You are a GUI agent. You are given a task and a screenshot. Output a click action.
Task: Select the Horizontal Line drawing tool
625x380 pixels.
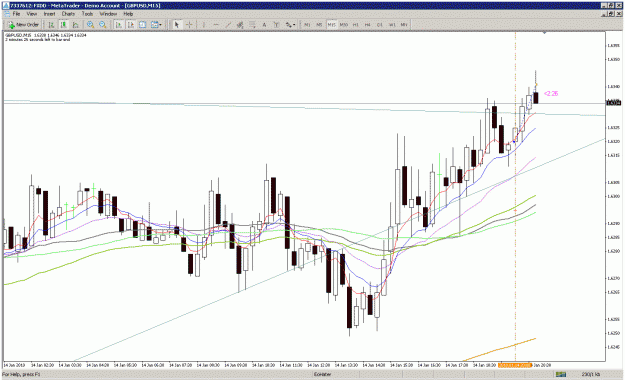(216, 25)
